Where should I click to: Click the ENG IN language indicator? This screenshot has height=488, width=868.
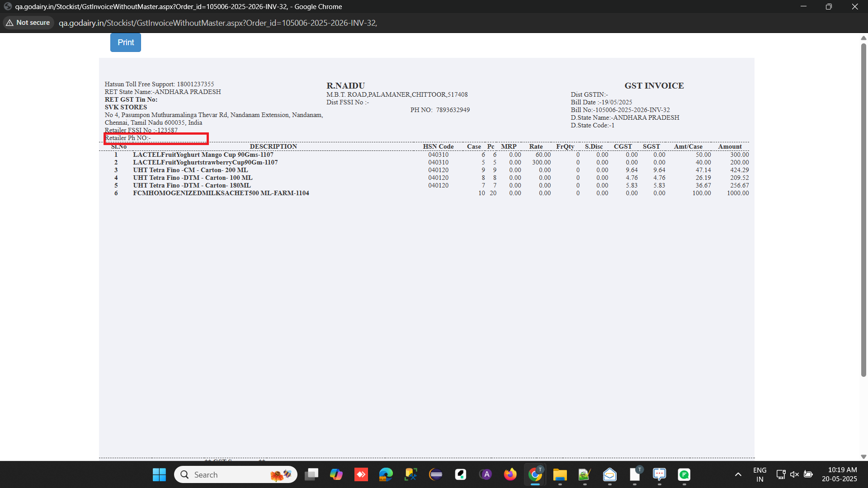pyautogui.click(x=760, y=474)
